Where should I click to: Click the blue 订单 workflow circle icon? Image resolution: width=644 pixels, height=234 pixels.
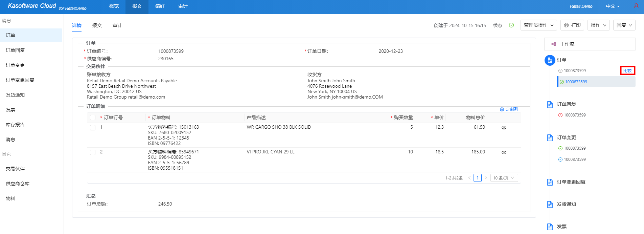point(550,60)
